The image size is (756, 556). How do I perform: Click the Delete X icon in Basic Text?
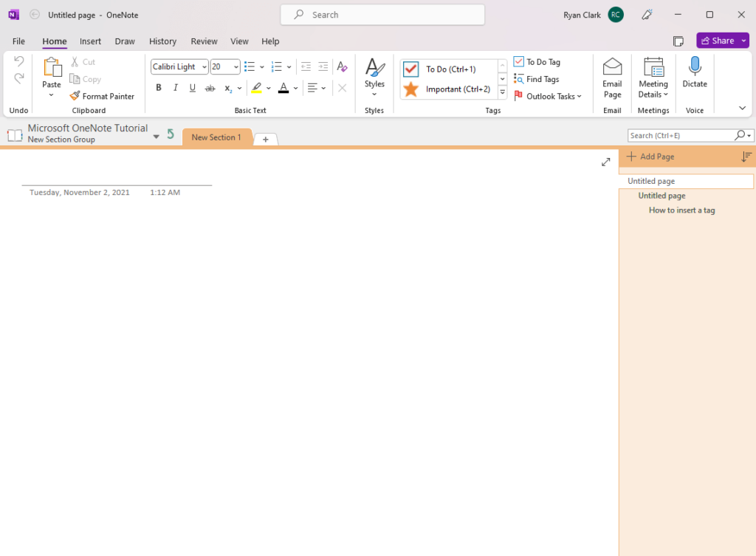coord(342,88)
